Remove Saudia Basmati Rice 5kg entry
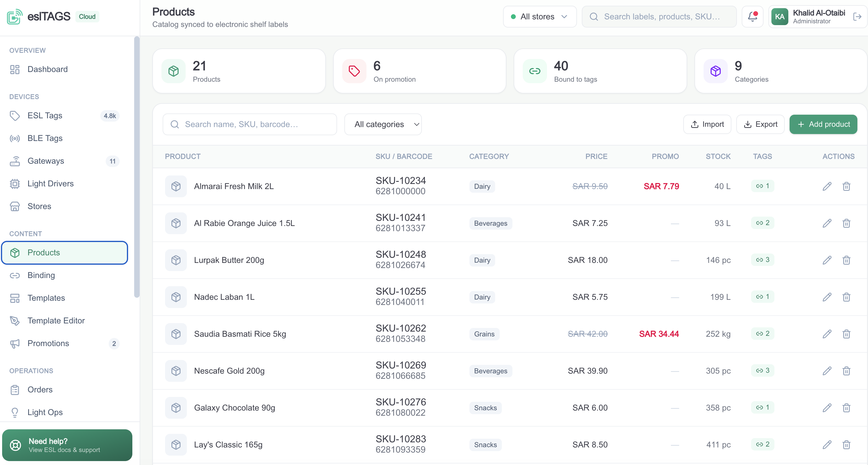 (846, 334)
